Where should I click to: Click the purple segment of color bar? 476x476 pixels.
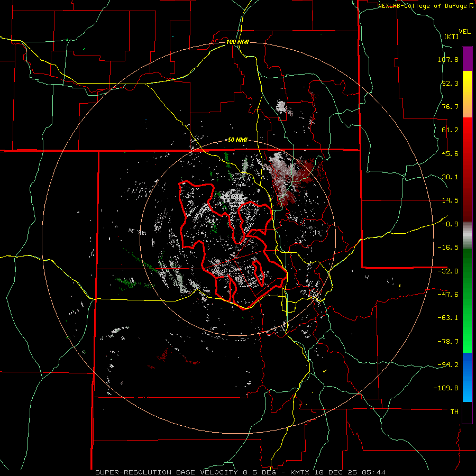pos(467,59)
